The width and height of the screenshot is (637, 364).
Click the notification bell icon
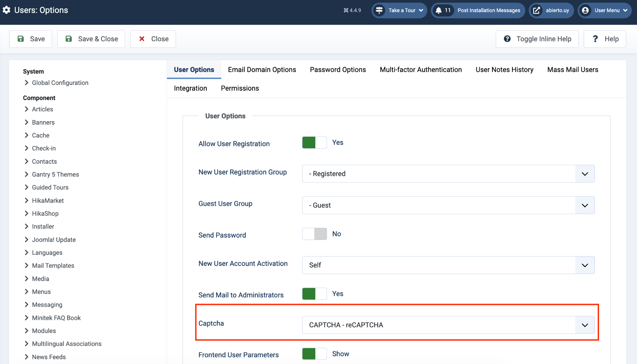tap(438, 10)
